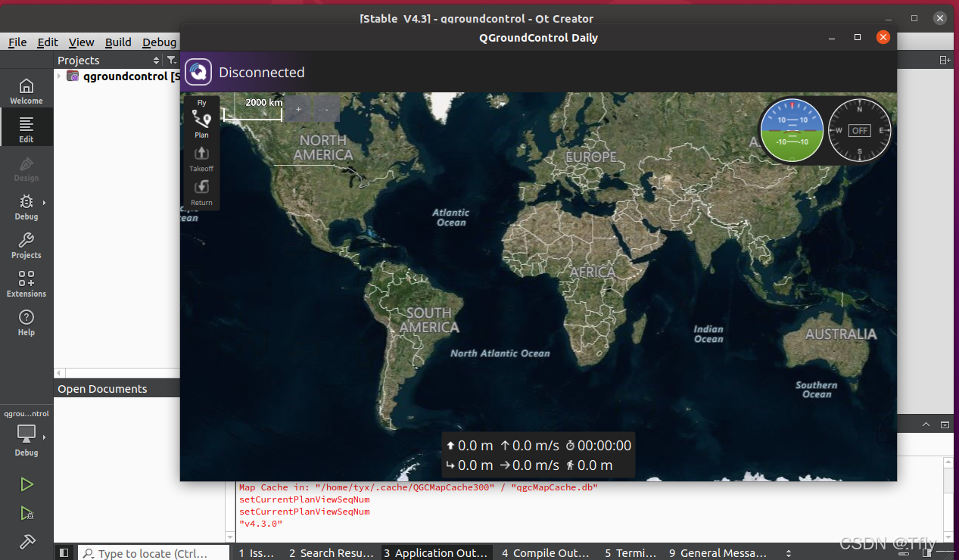959x560 pixels.
Task: Open the Projects tree filter options
Action: click(171, 60)
